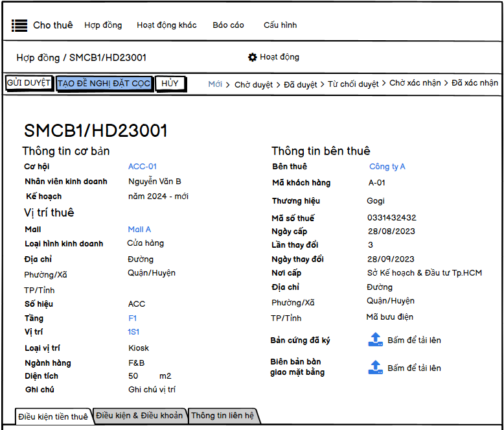Click the Mã bưu điện field
The image size is (504, 430).
389,317
